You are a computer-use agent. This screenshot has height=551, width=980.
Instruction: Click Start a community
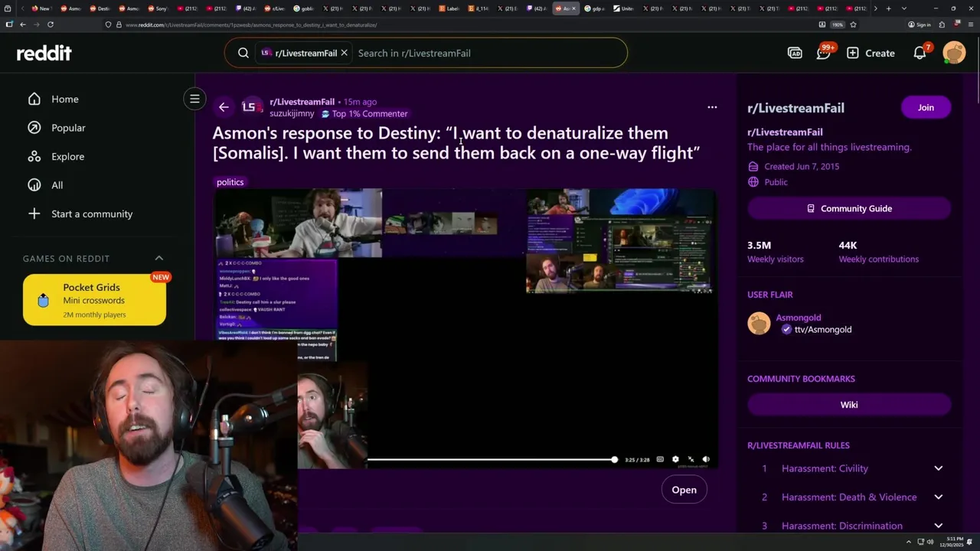93,214
